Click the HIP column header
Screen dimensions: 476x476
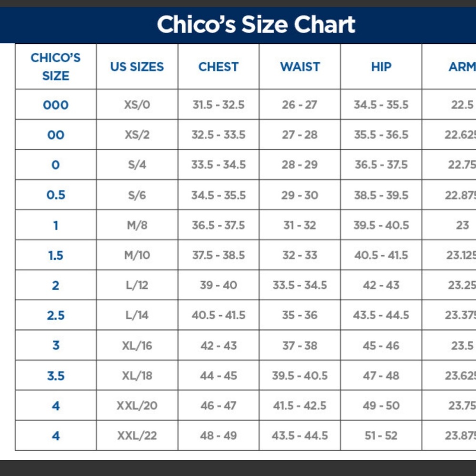tap(381, 67)
